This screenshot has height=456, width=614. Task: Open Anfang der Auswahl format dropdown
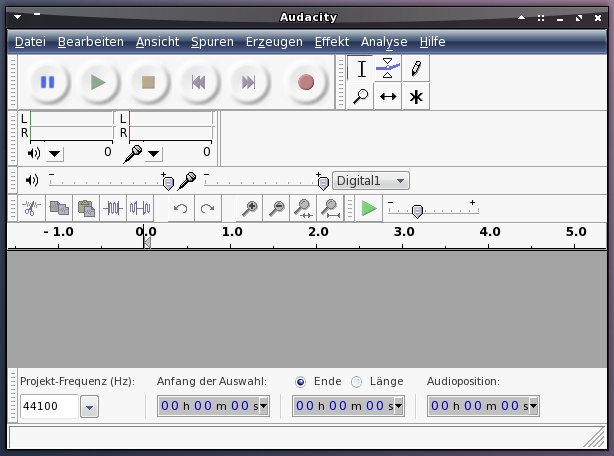[264, 406]
